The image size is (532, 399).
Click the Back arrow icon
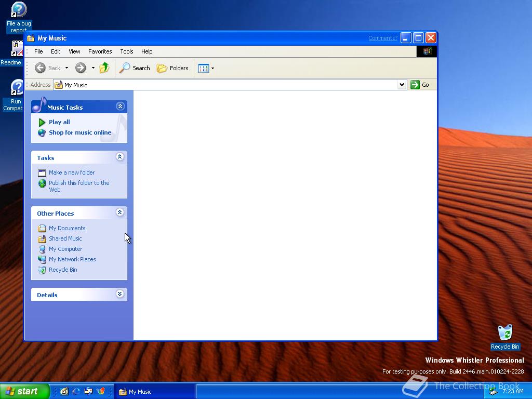40,68
